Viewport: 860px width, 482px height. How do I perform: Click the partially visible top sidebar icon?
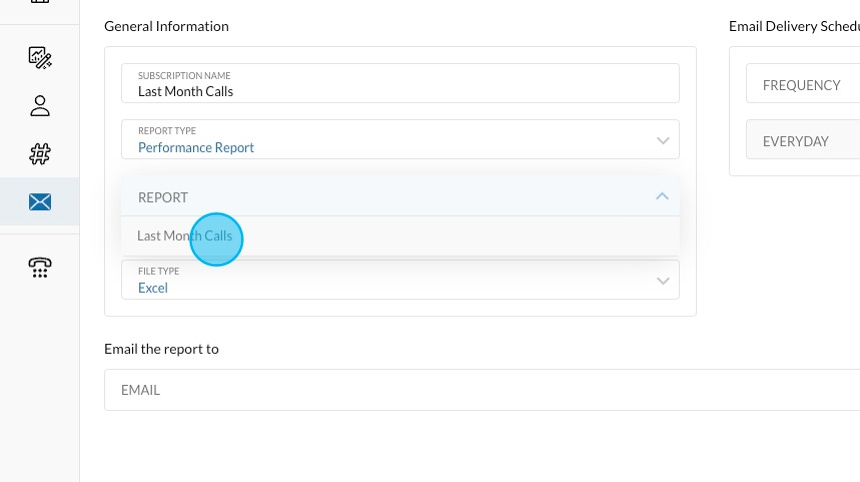pos(40,3)
